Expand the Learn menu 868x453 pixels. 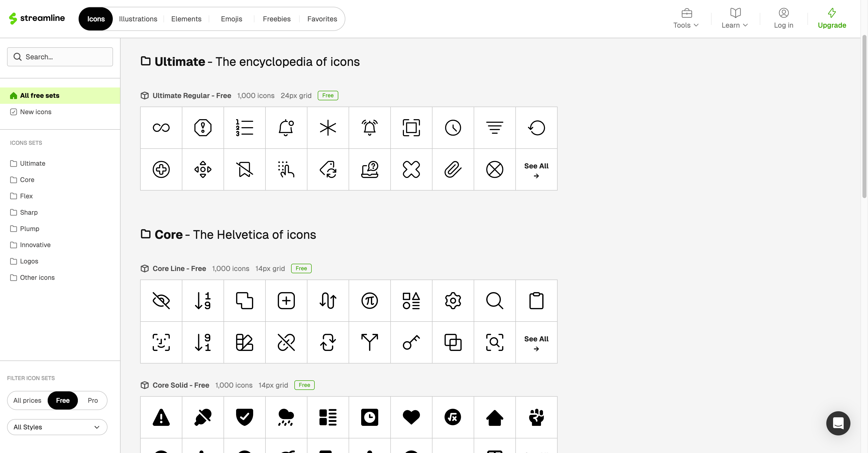[735, 19]
